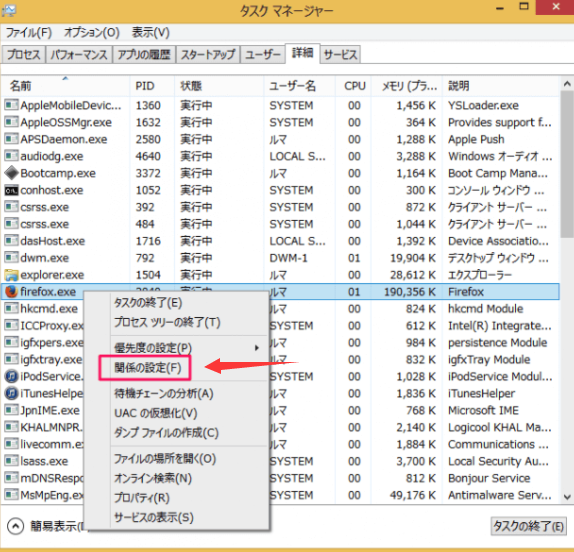The width and height of the screenshot is (574, 552).
Task: Click the igfxtray.exe process icon
Action: pos(11,359)
